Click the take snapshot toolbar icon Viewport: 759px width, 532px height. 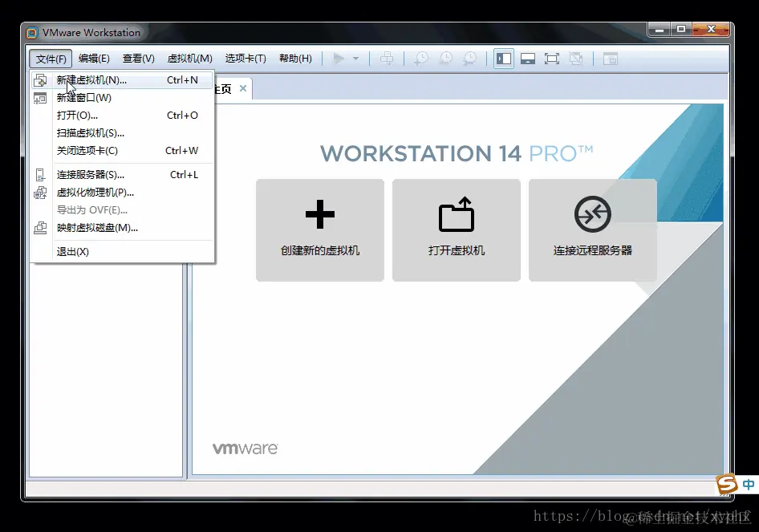[x=421, y=59]
